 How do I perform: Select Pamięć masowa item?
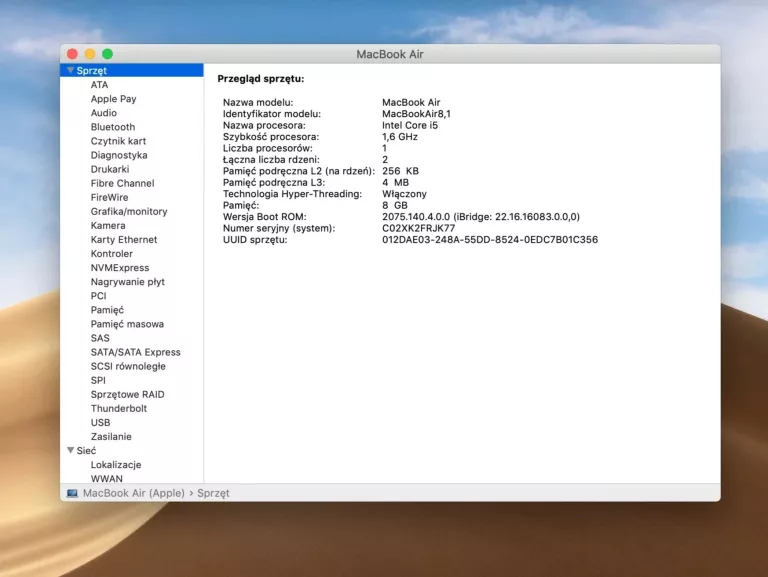click(x=127, y=324)
